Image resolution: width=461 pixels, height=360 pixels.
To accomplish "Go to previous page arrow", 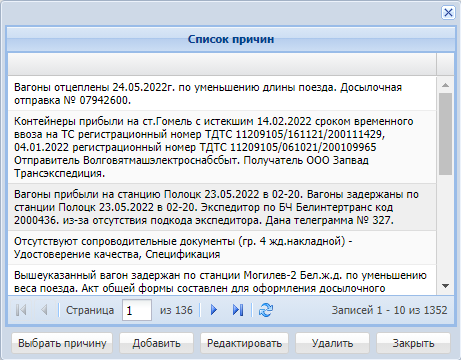I will [44, 310].
